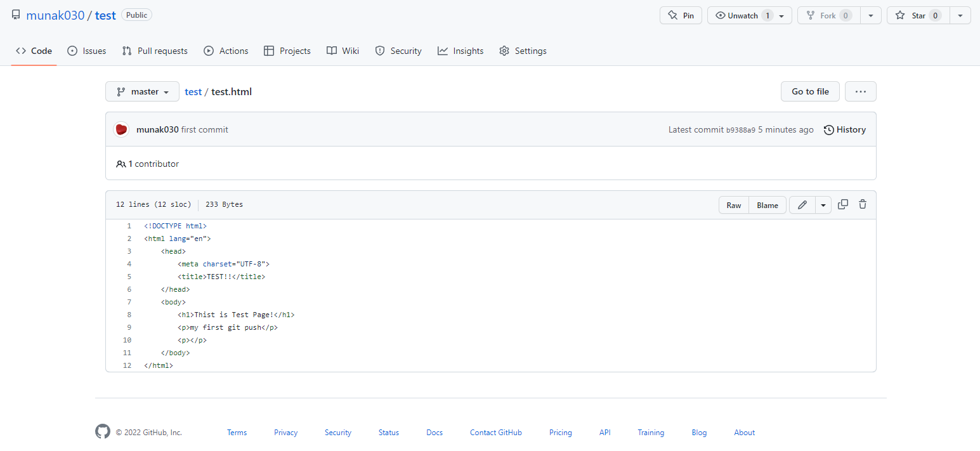980x451 pixels.
Task: Open the Pricing footer link
Action: (x=561, y=433)
